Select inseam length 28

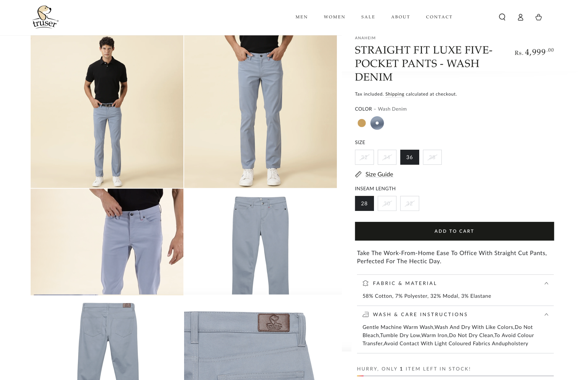pos(364,203)
